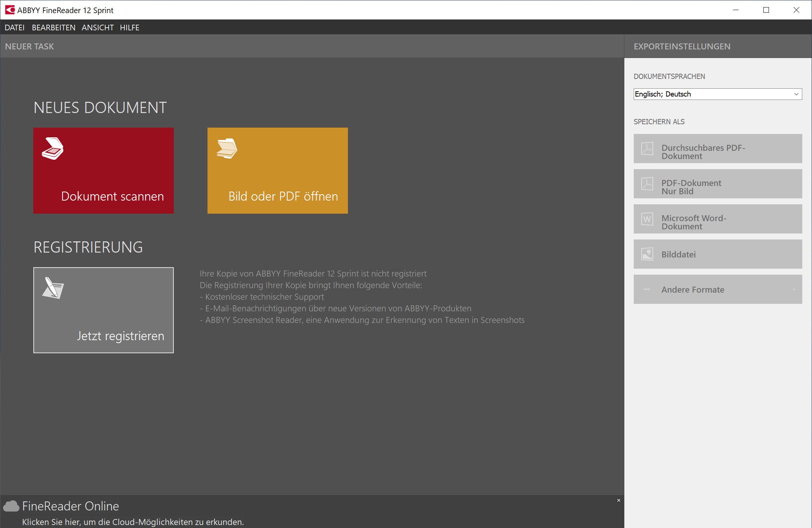812x528 pixels.
Task: Click the picture icon beside Bilddatei
Action: coord(647,254)
